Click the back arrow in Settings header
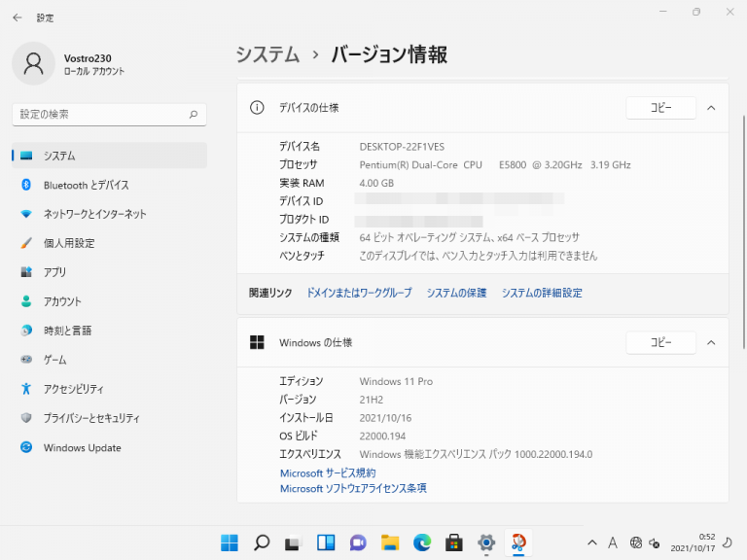747x560 pixels. [18, 17]
